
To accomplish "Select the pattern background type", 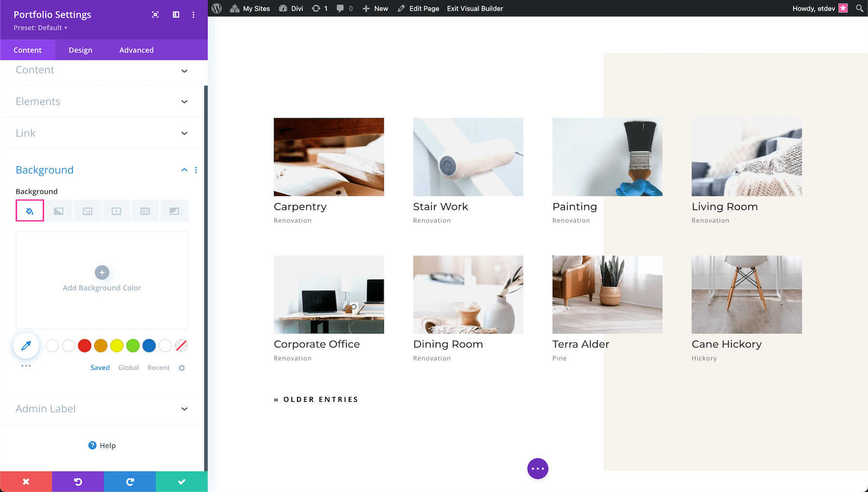I will (145, 211).
